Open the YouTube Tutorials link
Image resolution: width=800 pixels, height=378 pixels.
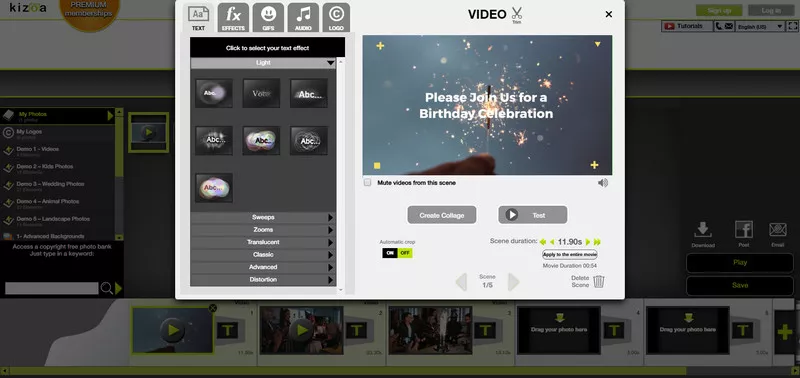tap(687, 26)
